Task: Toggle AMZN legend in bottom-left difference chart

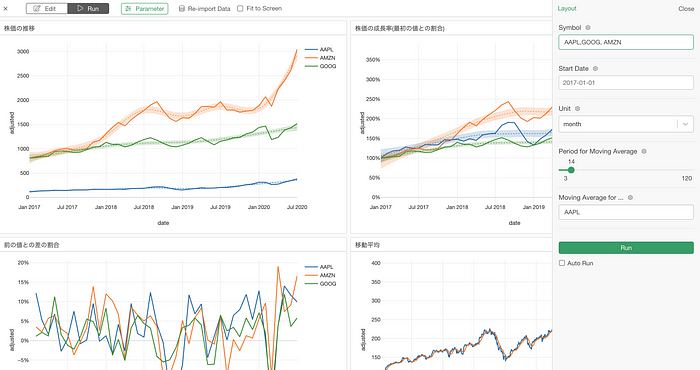Action: pos(321,275)
